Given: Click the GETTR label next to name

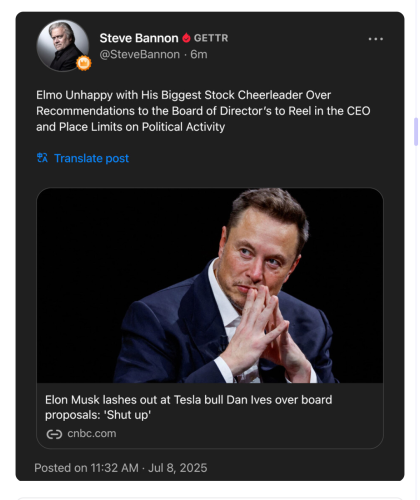Looking at the screenshot, I should 211,38.
